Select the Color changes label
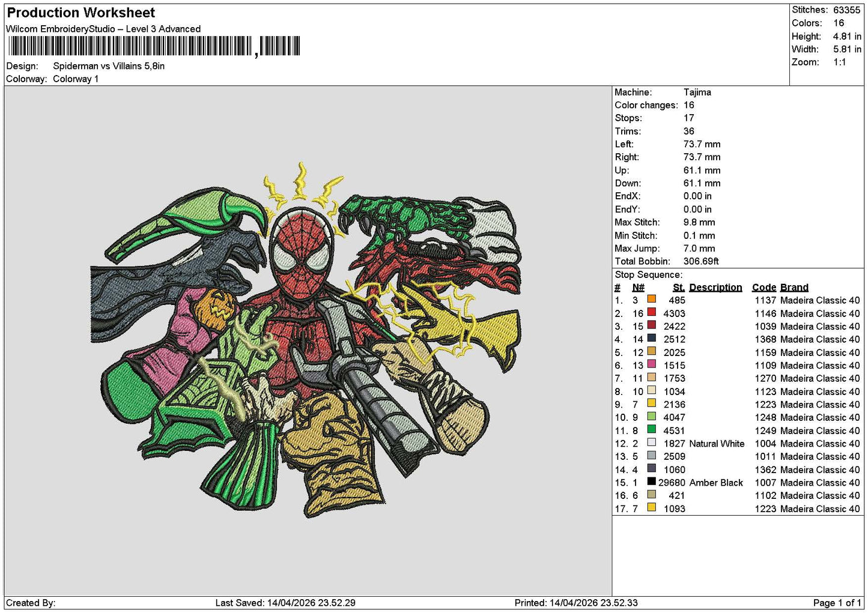 [646, 105]
